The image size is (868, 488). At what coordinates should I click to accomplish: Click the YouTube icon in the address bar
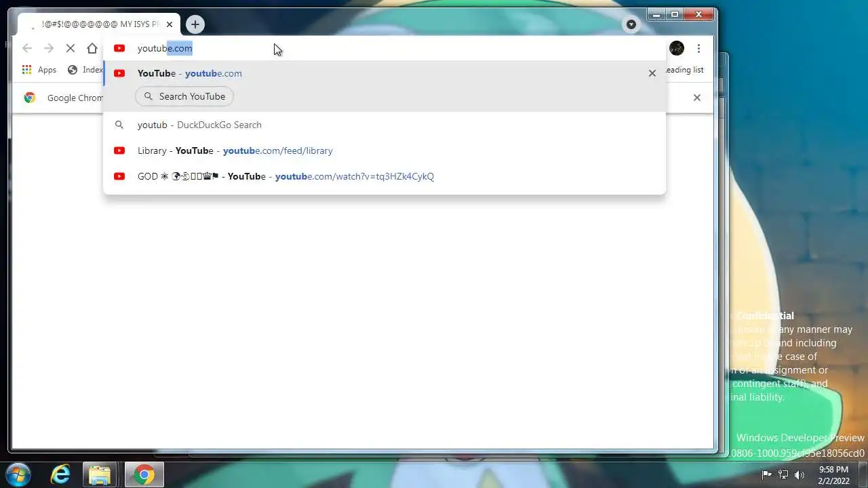[x=119, y=48]
